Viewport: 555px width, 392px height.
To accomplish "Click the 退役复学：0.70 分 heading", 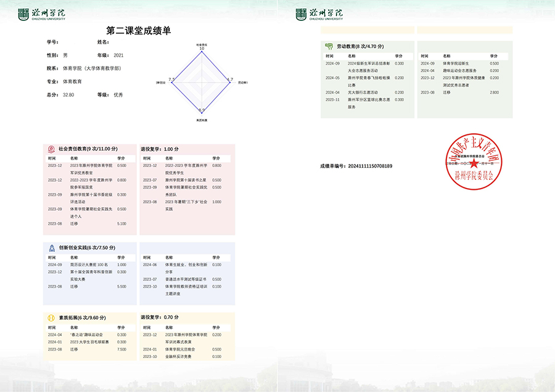I will 160,317.
